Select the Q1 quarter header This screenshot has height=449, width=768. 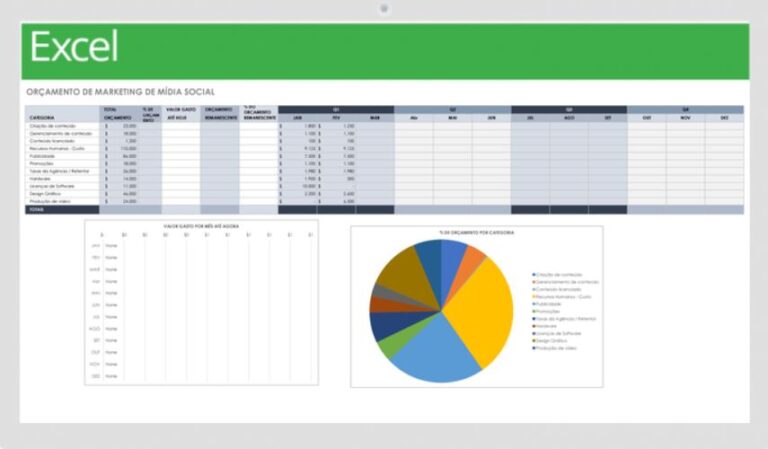(336, 110)
